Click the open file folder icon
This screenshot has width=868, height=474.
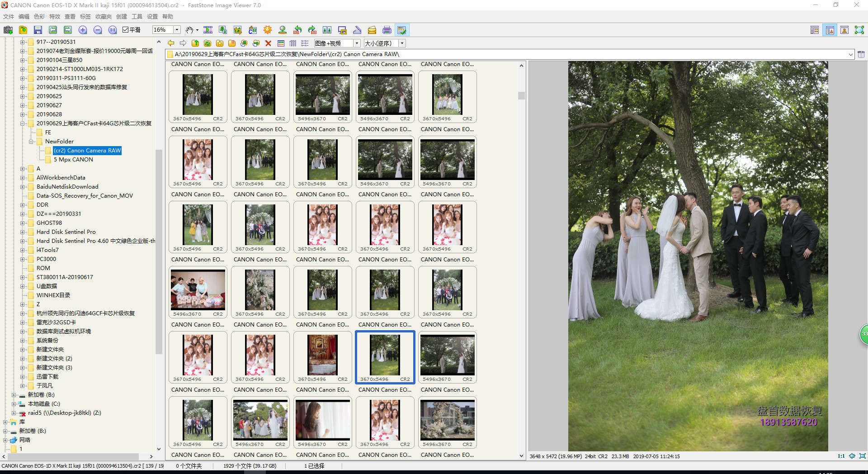[x=23, y=30]
